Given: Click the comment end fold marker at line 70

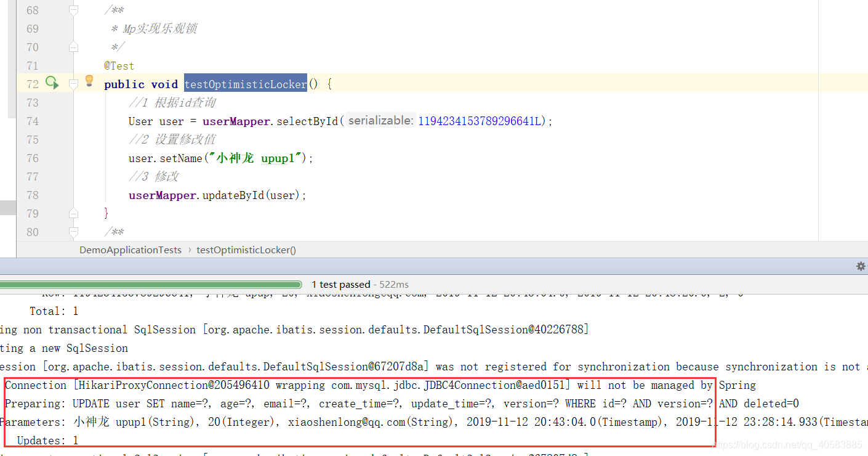Looking at the screenshot, I should (x=73, y=47).
